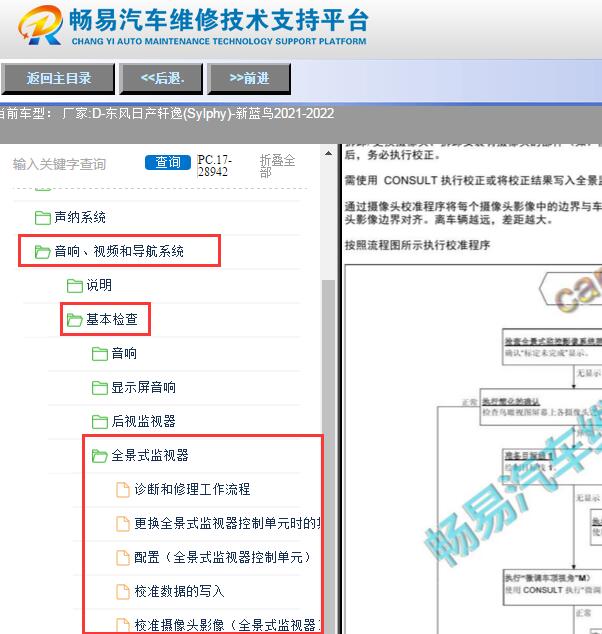The width and height of the screenshot is (602, 634).
Task: Click the document icon beside 诊断和修理工作流程
Action: point(123,489)
